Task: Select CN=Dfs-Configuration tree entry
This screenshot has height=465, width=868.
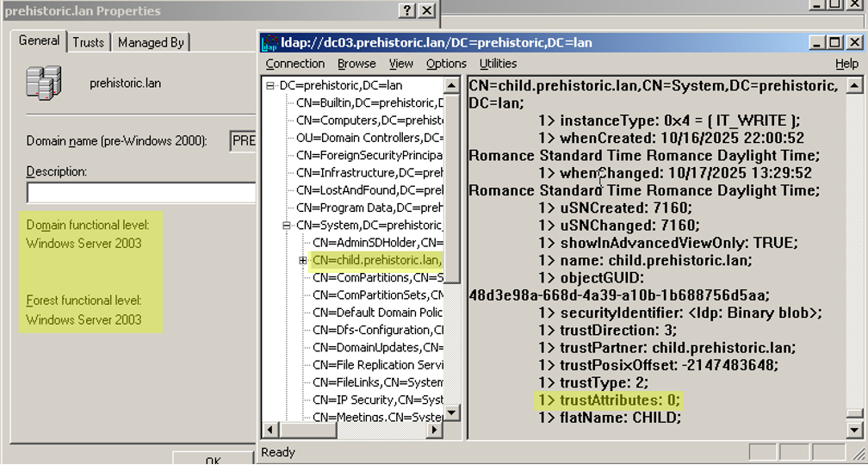Action: pos(378,330)
